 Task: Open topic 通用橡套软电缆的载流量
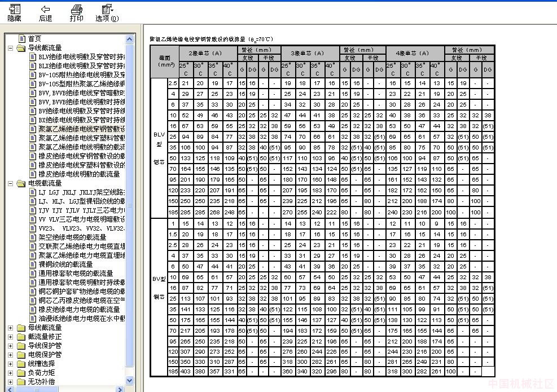tap(76, 274)
